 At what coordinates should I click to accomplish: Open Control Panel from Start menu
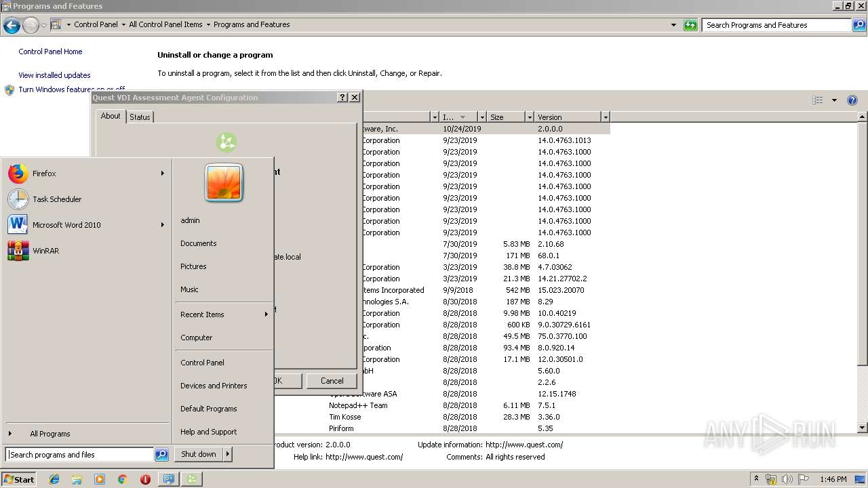202,363
